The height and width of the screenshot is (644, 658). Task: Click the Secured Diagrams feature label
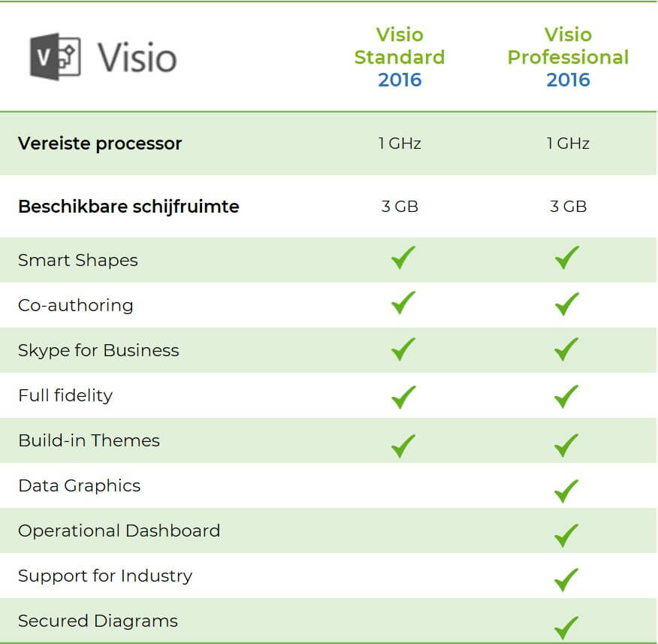point(98,621)
